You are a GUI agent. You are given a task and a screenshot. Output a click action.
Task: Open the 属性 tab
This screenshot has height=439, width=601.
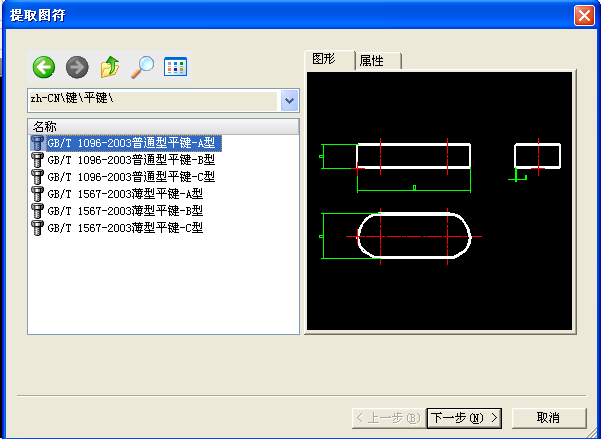378,61
